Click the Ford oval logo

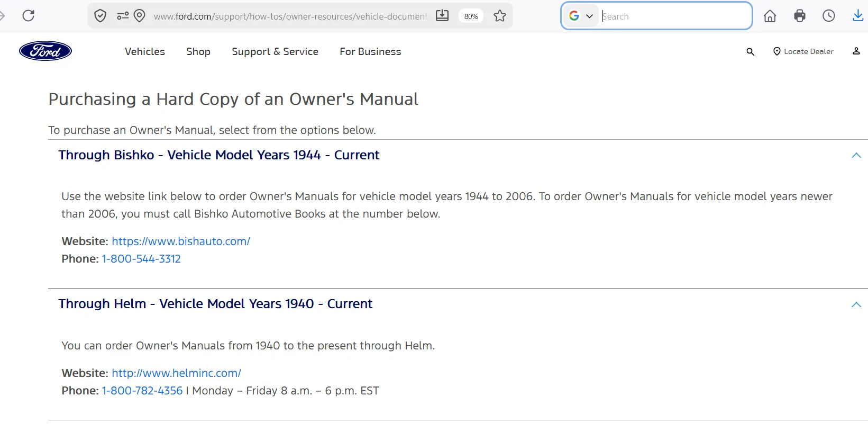pyautogui.click(x=45, y=51)
